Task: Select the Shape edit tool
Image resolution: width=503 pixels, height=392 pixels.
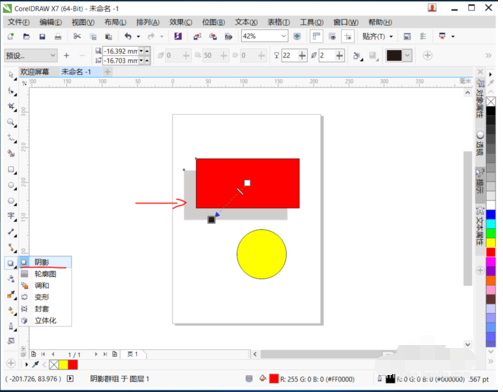Action: click(x=12, y=91)
